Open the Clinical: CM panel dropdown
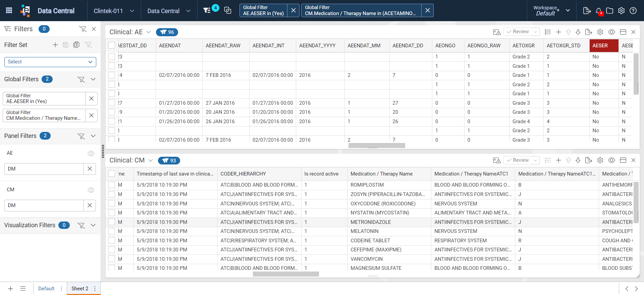Viewport: 644px width, 295px height. [x=151, y=160]
